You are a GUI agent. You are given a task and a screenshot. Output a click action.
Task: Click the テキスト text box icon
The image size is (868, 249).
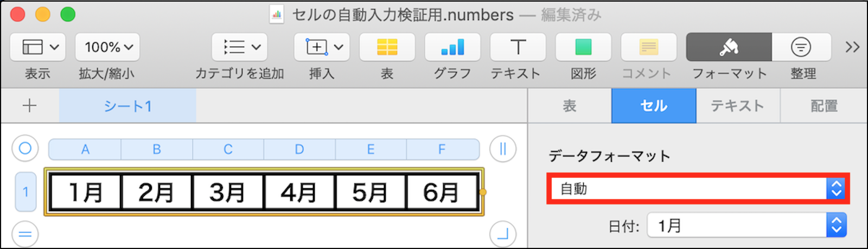518,48
